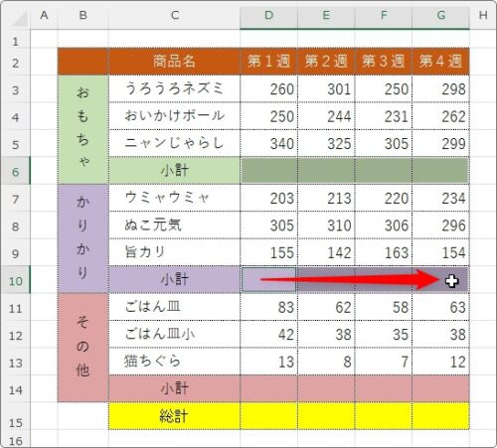Image resolution: width=497 pixels, height=448 pixels.
Task: Click the 第1週 header cell
Action: pos(268,62)
